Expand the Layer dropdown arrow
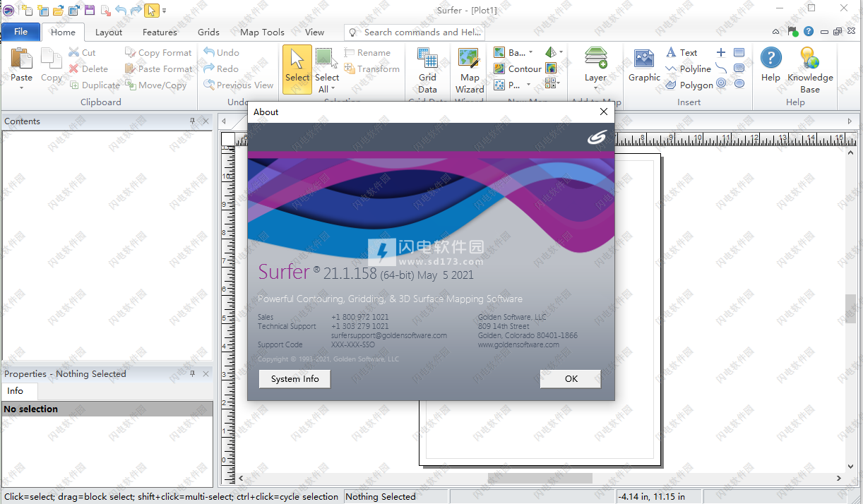 point(595,88)
